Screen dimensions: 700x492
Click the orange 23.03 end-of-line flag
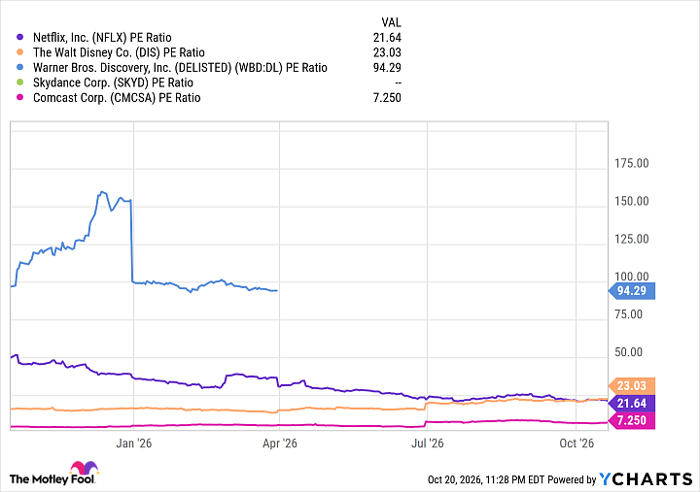[632, 385]
